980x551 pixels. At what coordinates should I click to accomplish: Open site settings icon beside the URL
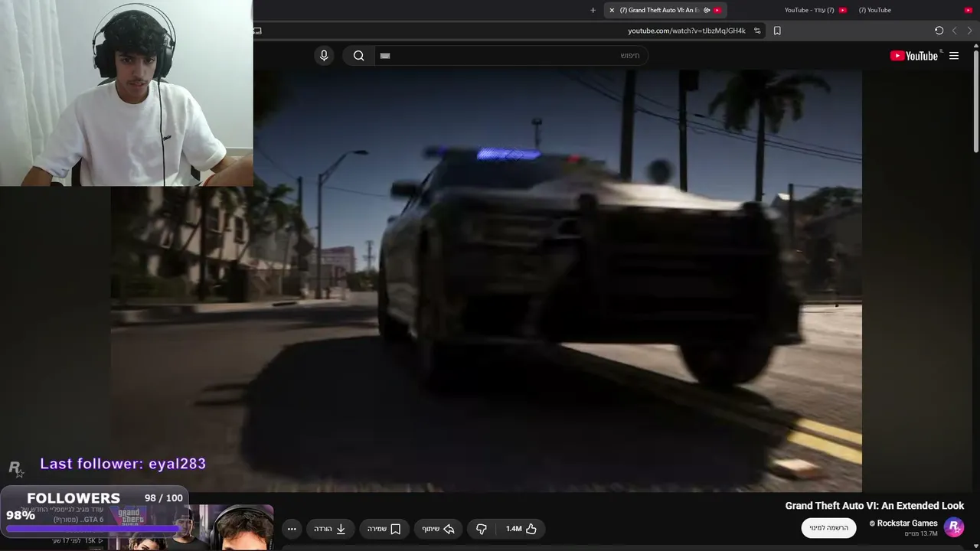(757, 31)
